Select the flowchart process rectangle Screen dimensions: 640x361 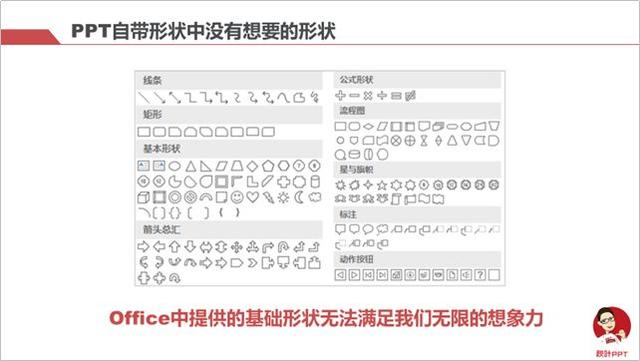click(340, 126)
